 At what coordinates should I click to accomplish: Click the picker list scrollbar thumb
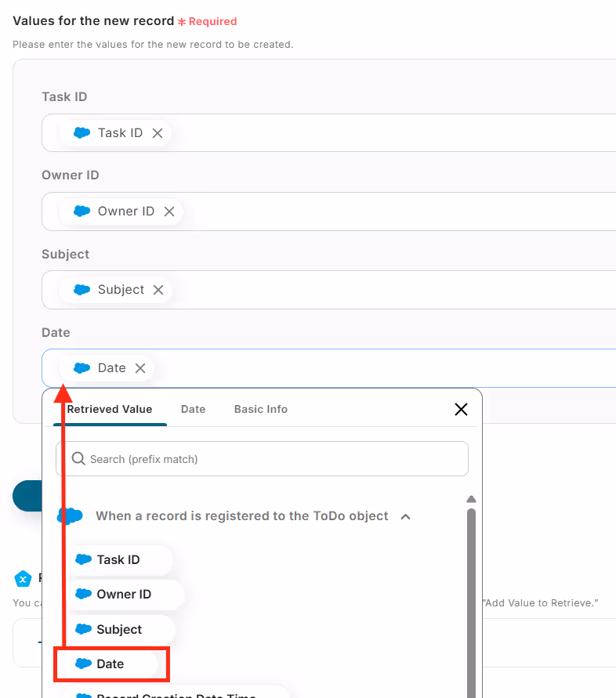[471, 603]
